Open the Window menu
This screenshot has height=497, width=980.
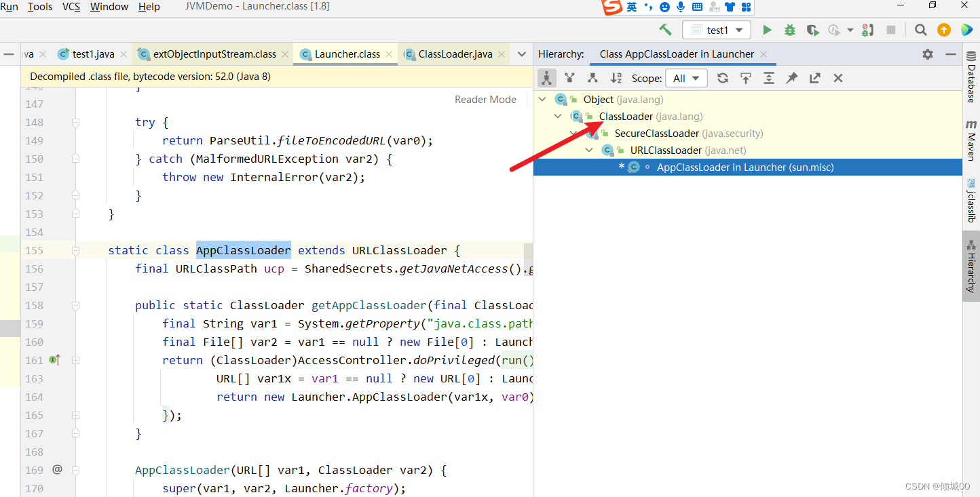tap(109, 7)
